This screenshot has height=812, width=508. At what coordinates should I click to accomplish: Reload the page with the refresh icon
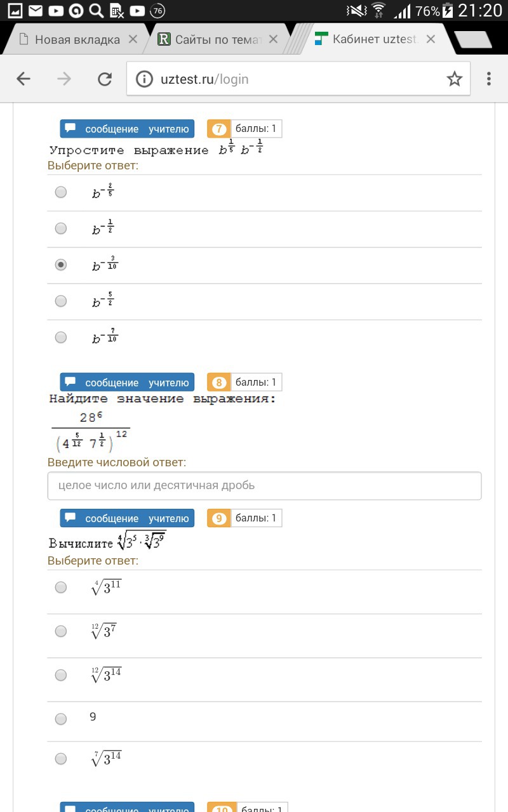coord(105,79)
